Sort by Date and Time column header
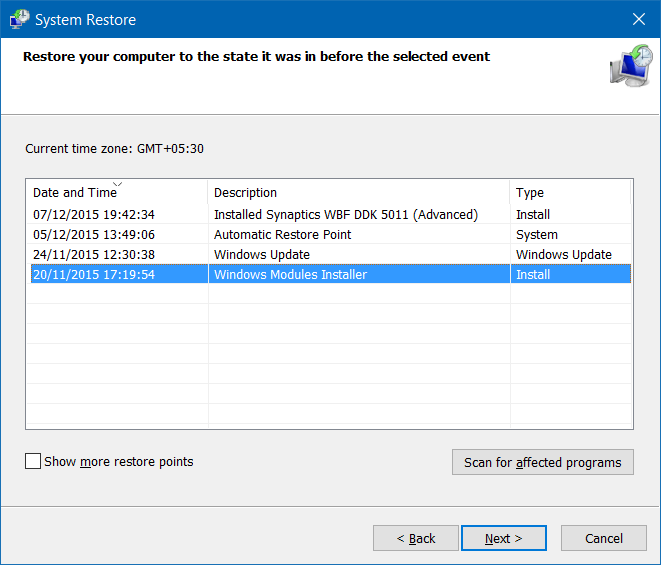Image resolution: width=661 pixels, height=565 pixels. (x=117, y=192)
